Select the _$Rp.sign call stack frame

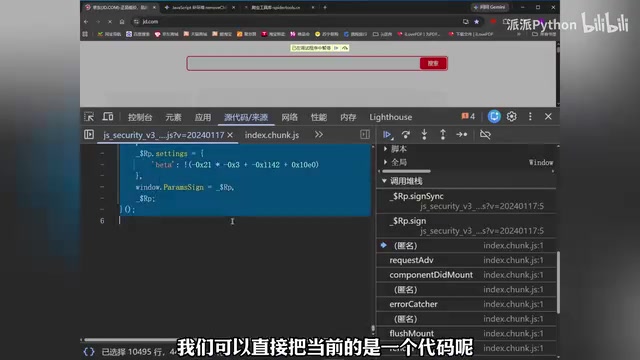click(x=466, y=226)
